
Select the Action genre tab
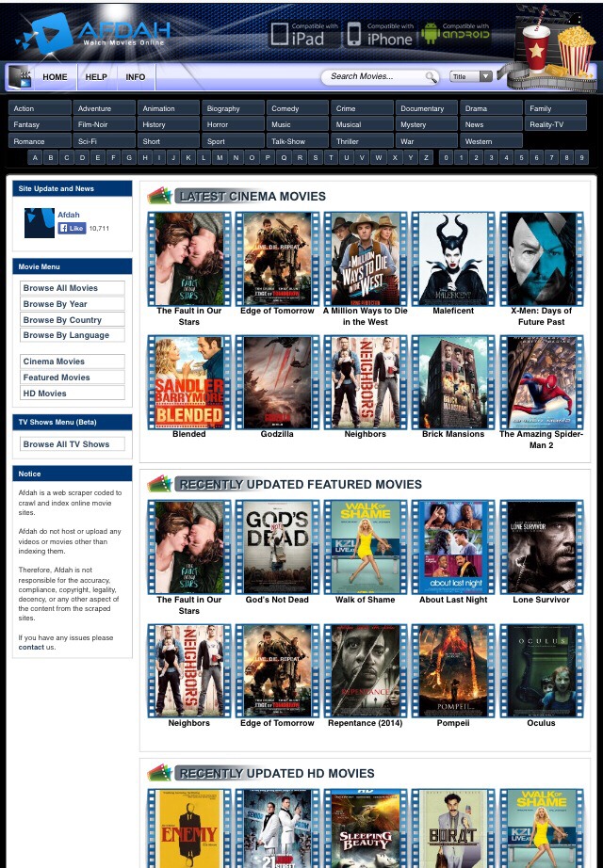[40, 108]
